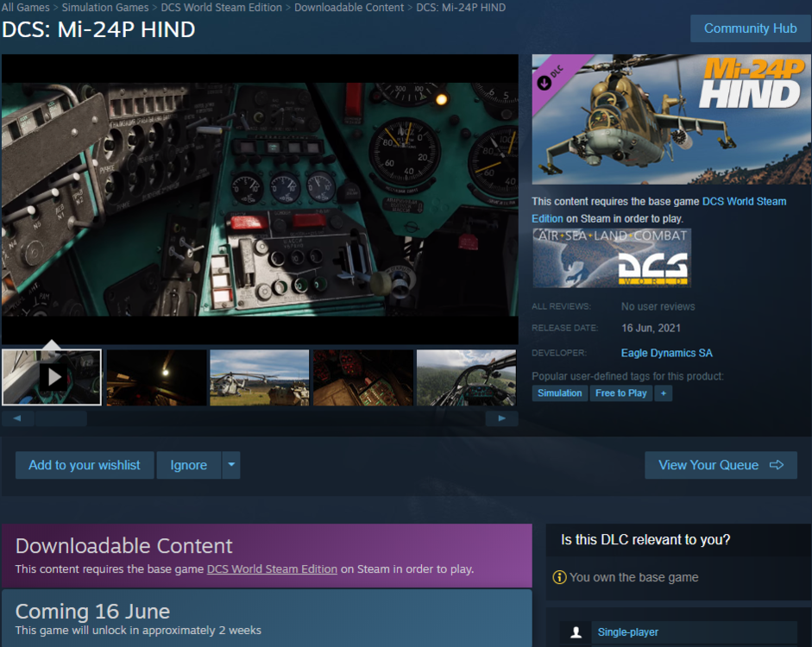Click the plus button to add tags
812x647 pixels.
(x=664, y=393)
